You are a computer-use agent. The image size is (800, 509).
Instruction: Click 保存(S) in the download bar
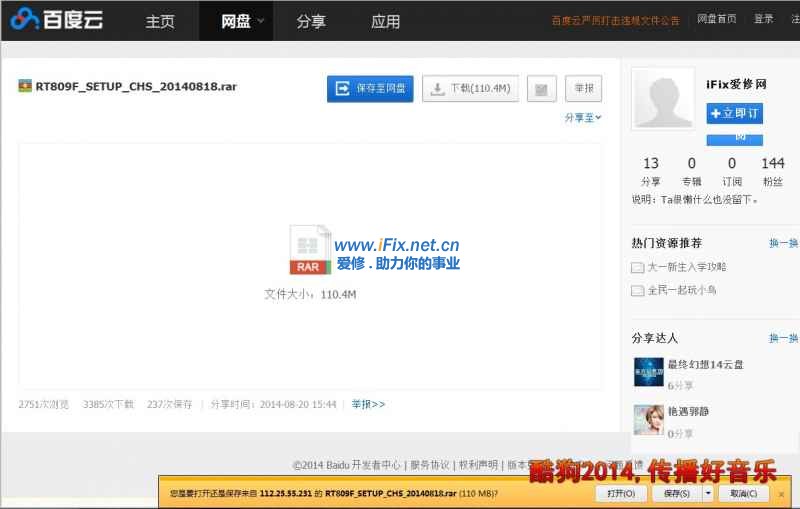[677, 494]
